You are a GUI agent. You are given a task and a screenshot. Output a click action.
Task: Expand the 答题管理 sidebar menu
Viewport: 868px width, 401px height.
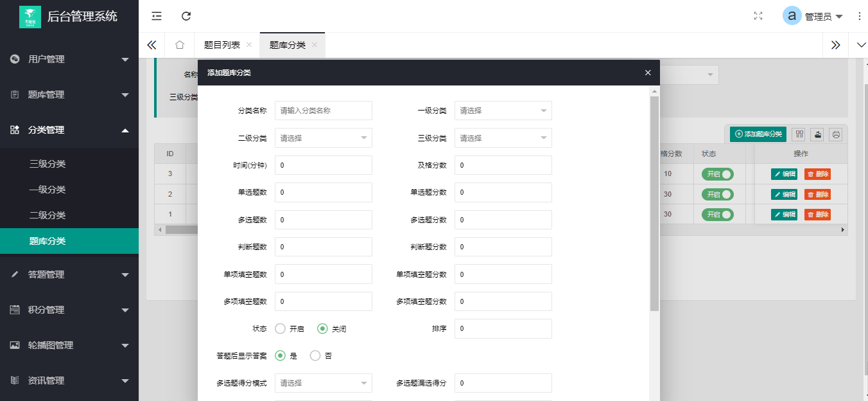coord(125,274)
